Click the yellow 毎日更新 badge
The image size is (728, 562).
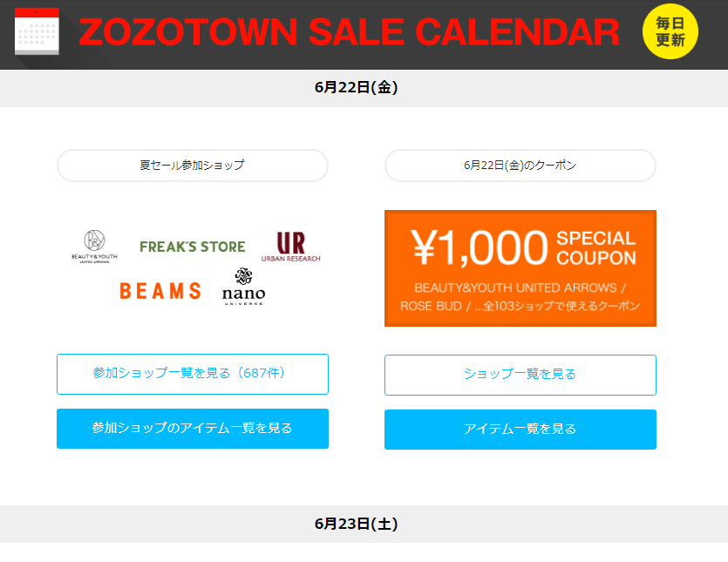coord(670,31)
